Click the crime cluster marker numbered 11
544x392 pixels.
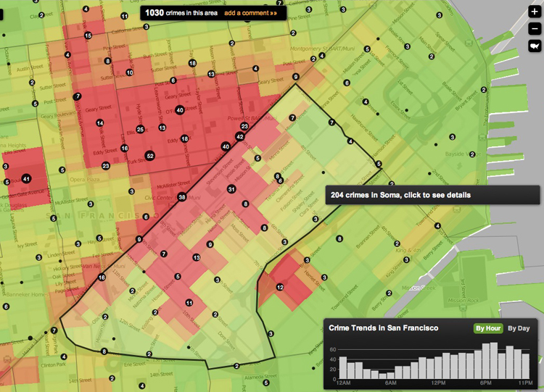click(x=189, y=303)
